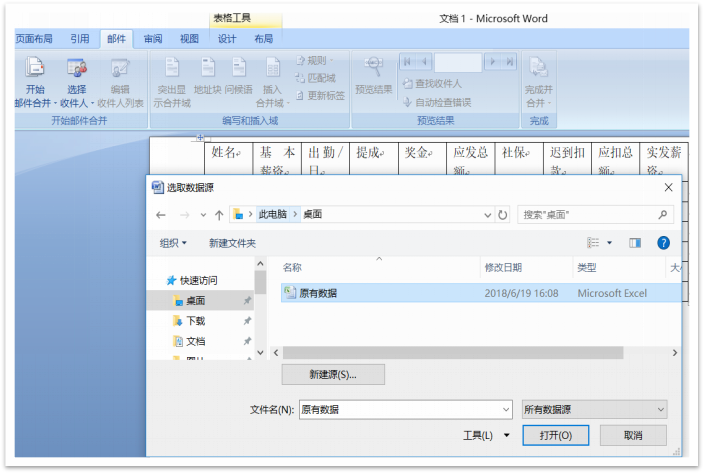
Task: Open the 下载 folder in sidebar
Action: 194,321
